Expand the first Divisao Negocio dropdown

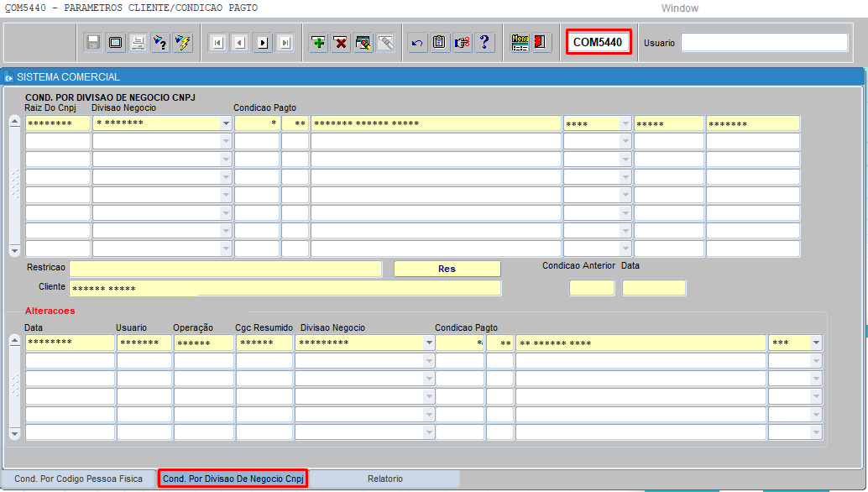225,123
